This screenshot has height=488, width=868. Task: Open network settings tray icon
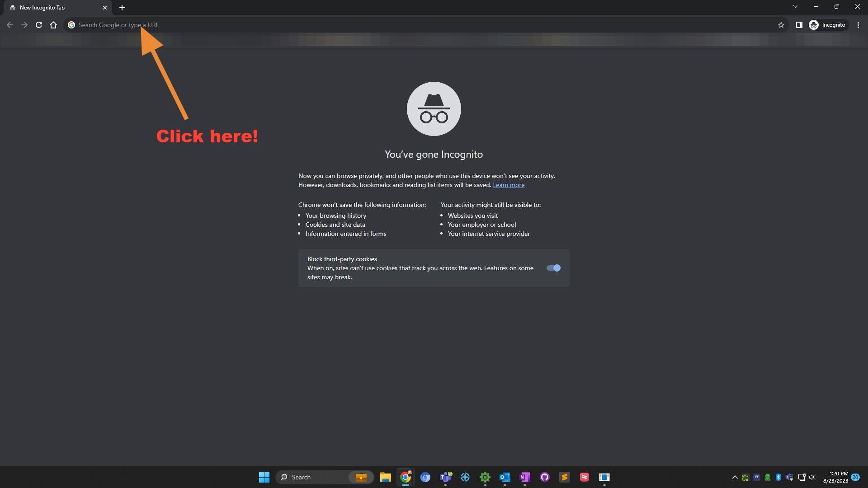pyautogui.click(x=802, y=477)
